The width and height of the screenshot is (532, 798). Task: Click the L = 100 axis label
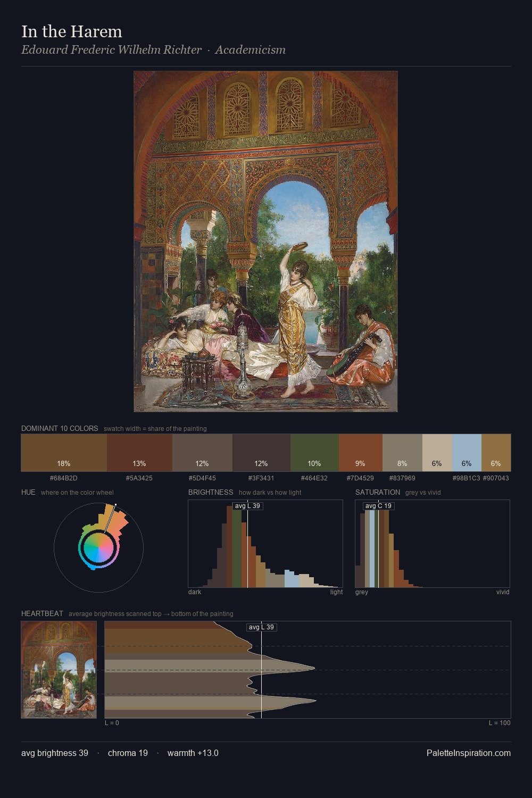coord(500,722)
